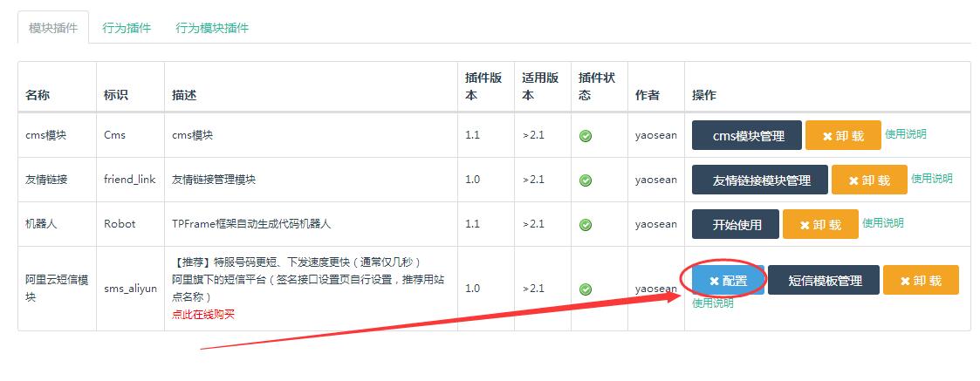Open 使用说明 link for cms模块

coord(906,133)
